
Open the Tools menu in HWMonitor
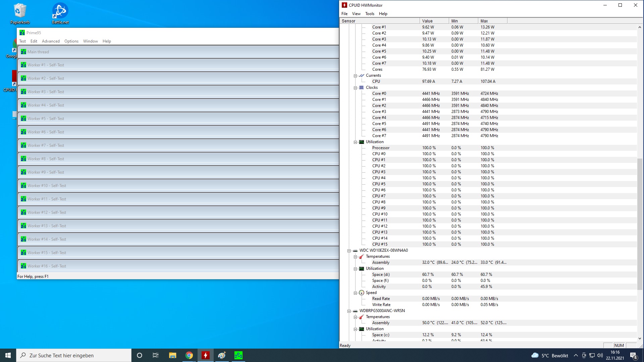point(370,14)
